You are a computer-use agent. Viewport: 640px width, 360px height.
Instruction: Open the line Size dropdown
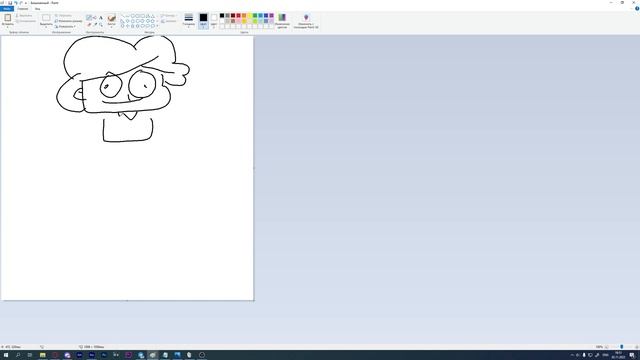pos(189,21)
